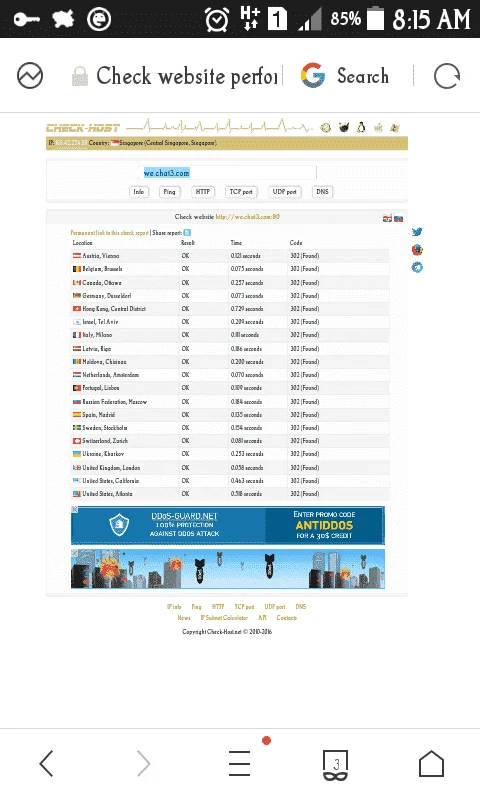Share report via the small Twitter icon
Screen dimensions: 480x800
[187, 233]
